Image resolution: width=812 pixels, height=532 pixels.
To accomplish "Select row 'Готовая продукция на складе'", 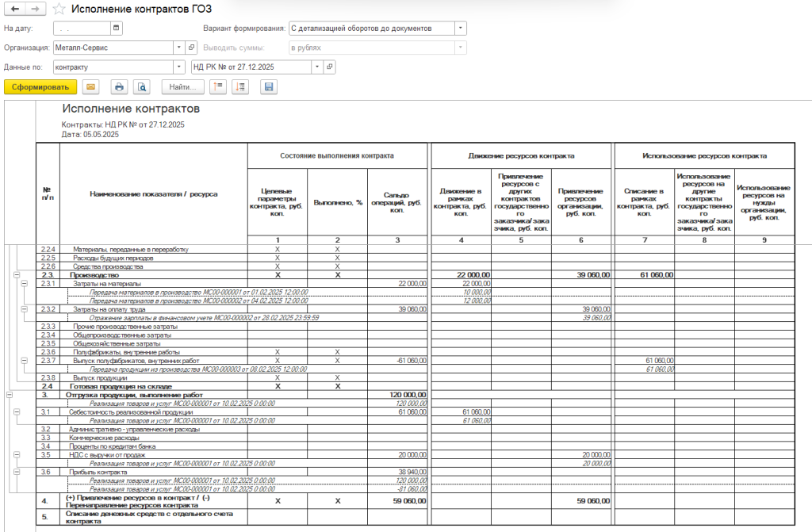I will coord(121,386).
